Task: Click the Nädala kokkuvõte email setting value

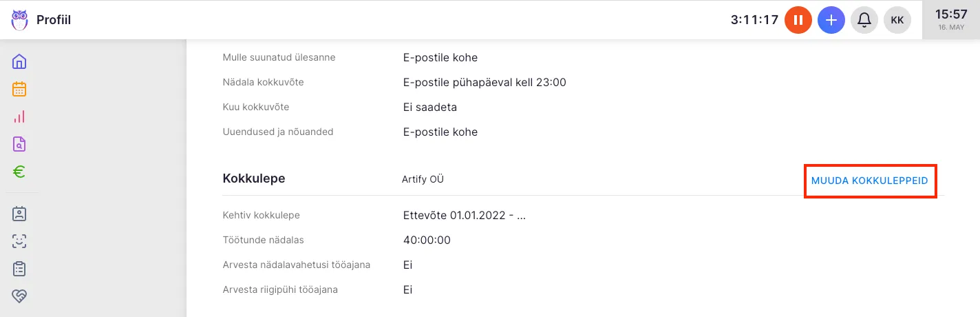Action: (x=484, y=83)
